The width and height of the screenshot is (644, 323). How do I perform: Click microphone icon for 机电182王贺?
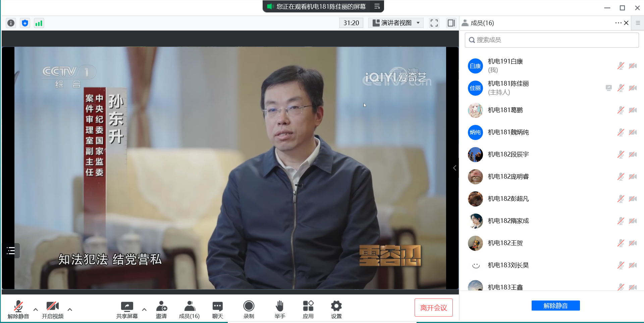621,243
